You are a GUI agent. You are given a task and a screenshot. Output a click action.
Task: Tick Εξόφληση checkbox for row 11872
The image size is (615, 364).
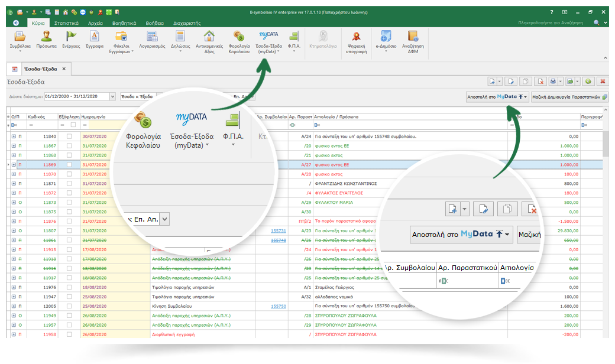69,193
